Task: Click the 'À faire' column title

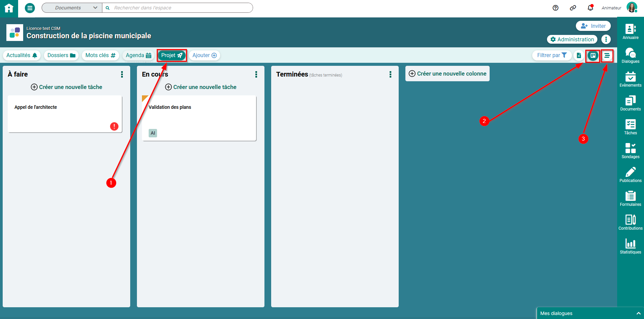Action: 18,74
